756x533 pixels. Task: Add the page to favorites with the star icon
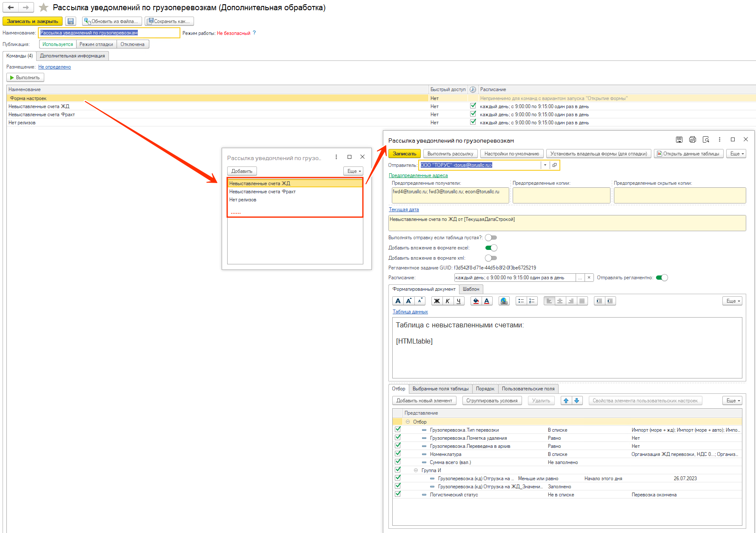[x=43, y=7]
